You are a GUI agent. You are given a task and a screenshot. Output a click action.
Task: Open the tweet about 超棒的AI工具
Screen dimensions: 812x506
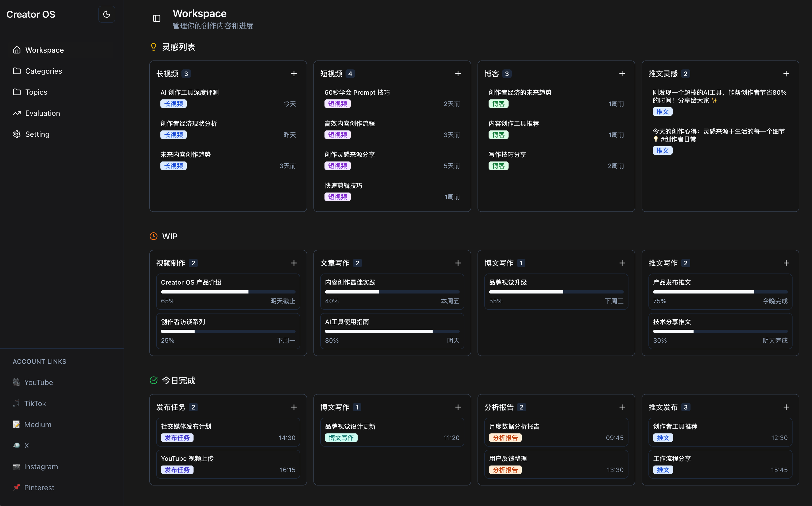720,102
